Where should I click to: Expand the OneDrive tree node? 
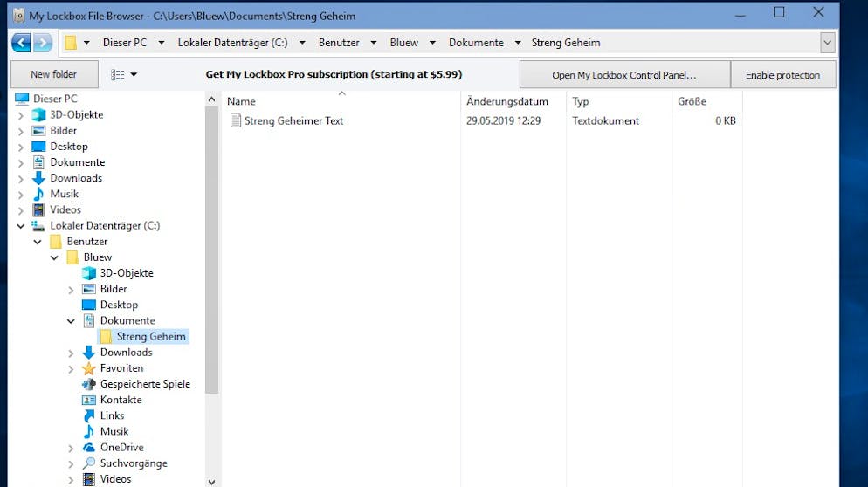coord(71,448)
